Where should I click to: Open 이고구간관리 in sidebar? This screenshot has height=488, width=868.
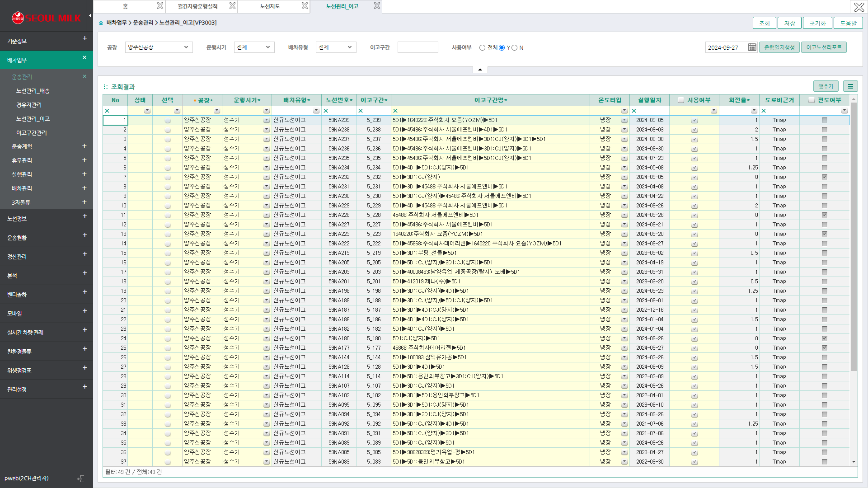tap(32, 133)
